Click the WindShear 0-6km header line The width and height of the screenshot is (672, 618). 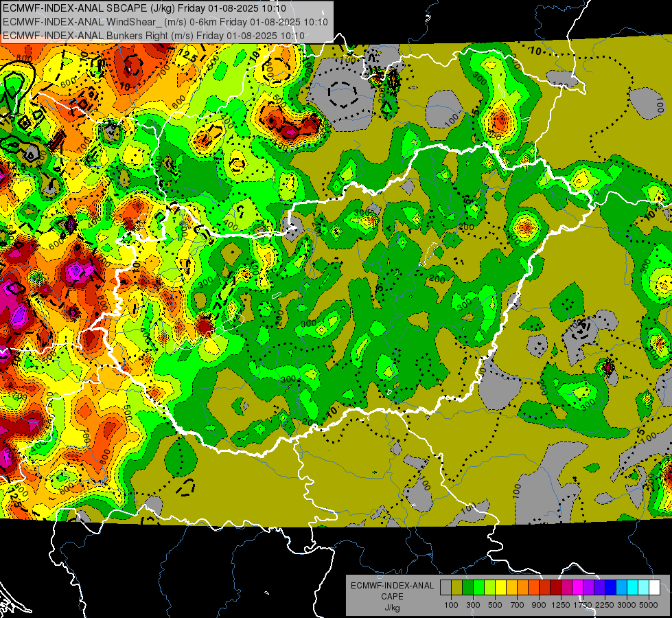click(165, 22)
